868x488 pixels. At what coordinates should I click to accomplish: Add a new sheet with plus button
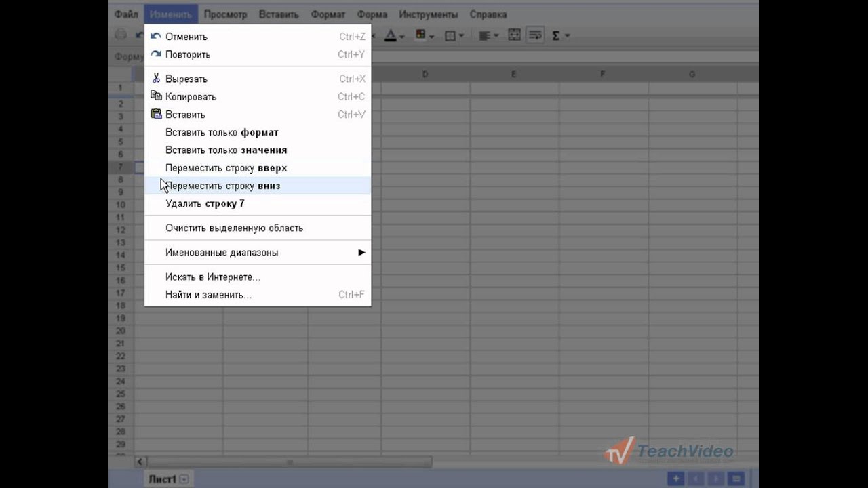click(x=675, y=479)
